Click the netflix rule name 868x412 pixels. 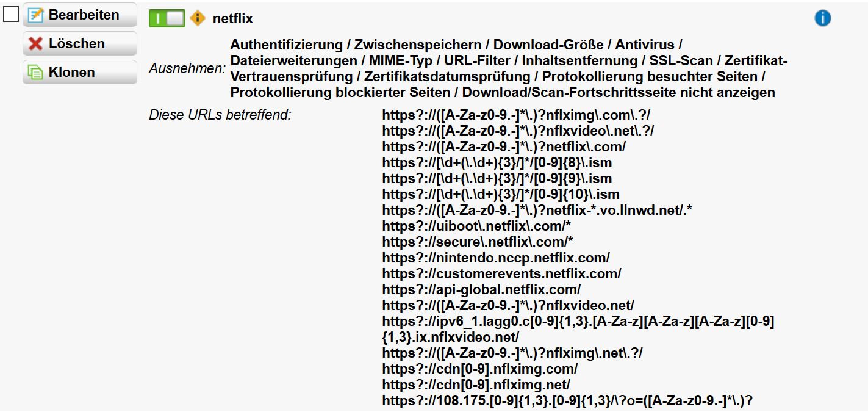coord(232,19)
